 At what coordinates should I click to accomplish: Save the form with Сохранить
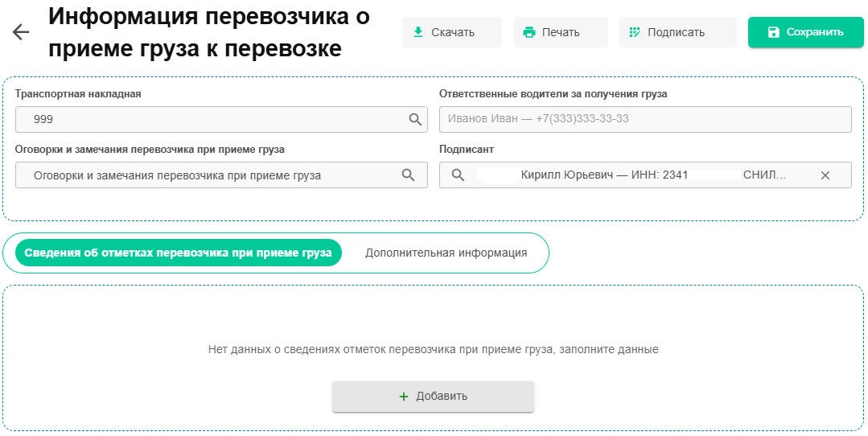tap(805, 32)
